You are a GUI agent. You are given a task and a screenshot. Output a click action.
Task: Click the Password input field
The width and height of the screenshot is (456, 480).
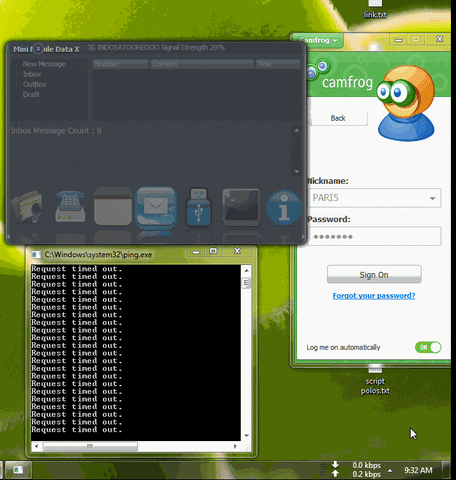pos(374,236)
